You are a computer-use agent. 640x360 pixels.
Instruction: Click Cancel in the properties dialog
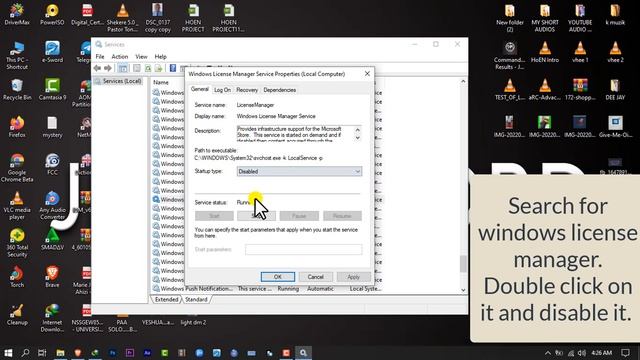point(316,277)
